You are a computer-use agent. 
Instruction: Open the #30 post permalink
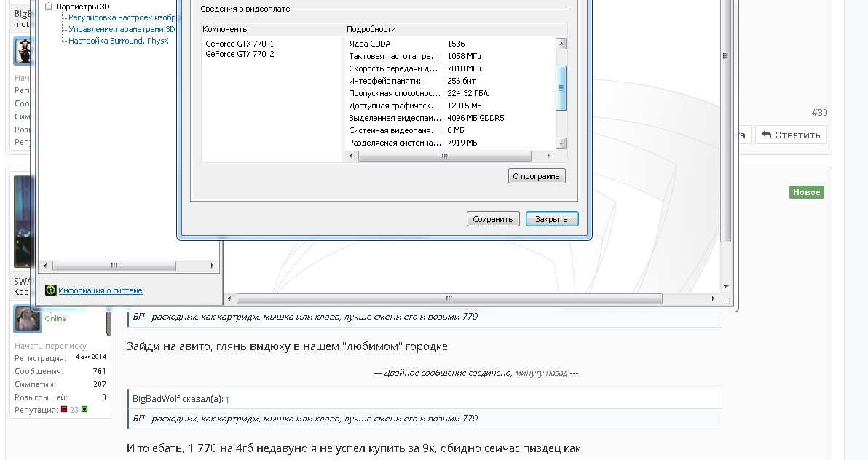point(819,112)
